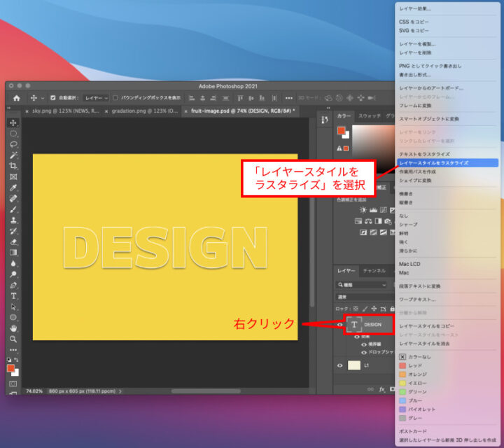Click the options bar three-dots overflow
Screen dimensions: 504x448
click(x=289, y=98)
